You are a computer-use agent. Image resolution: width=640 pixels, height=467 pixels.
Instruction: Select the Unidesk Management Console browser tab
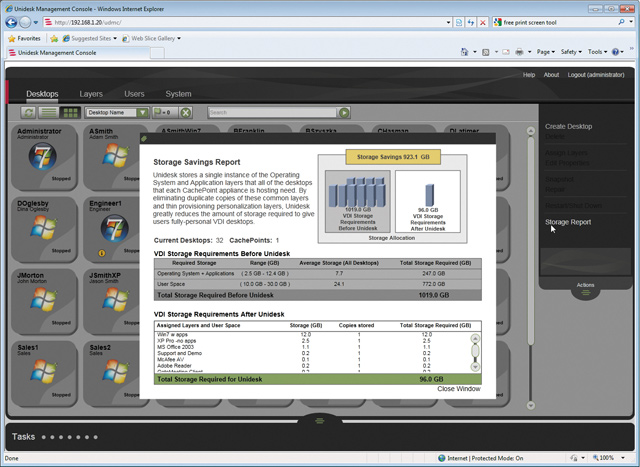point(78,53)
